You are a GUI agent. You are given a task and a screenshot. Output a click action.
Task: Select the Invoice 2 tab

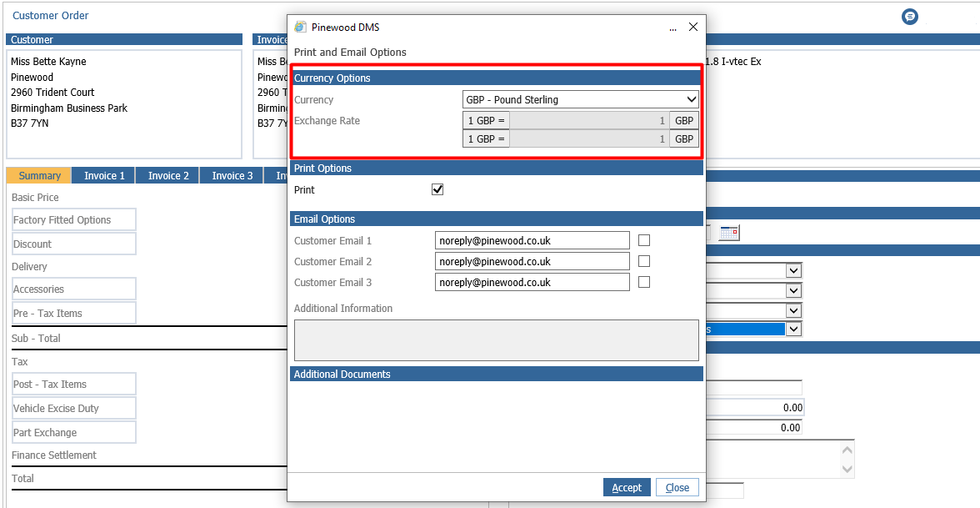(168, 176)
